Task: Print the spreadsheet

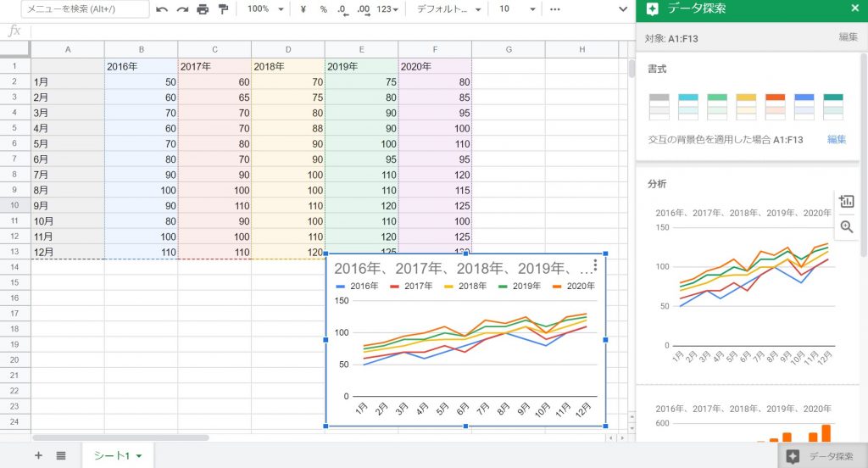Action: pos(203,9)
